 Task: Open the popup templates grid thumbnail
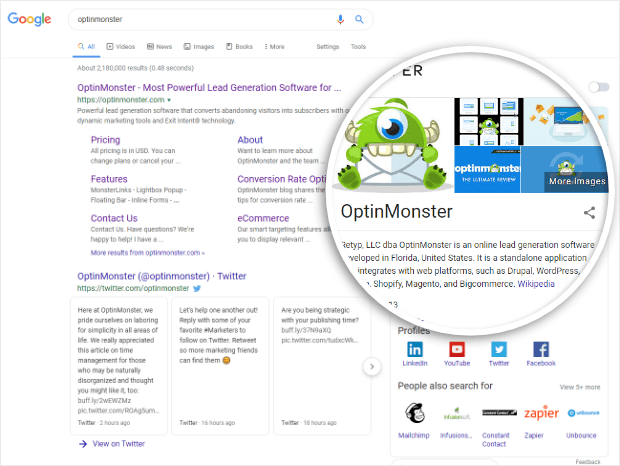489,121
